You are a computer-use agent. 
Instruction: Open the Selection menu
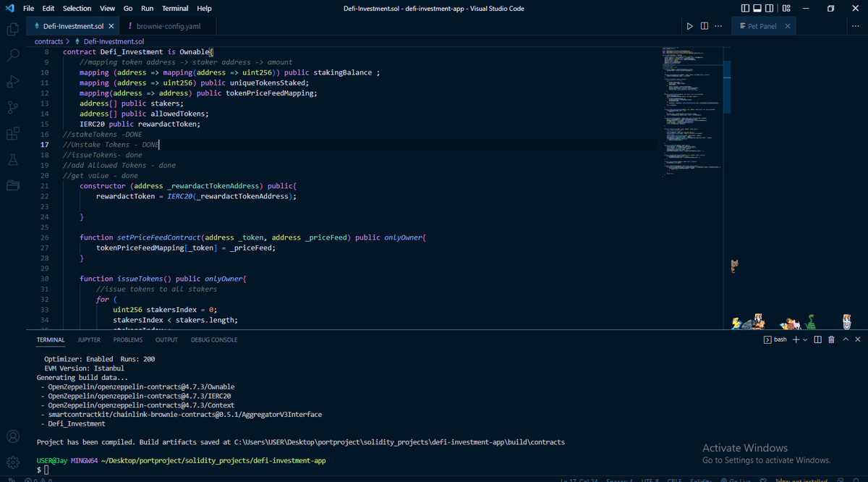pyautogui.click(x=77, y=8)
